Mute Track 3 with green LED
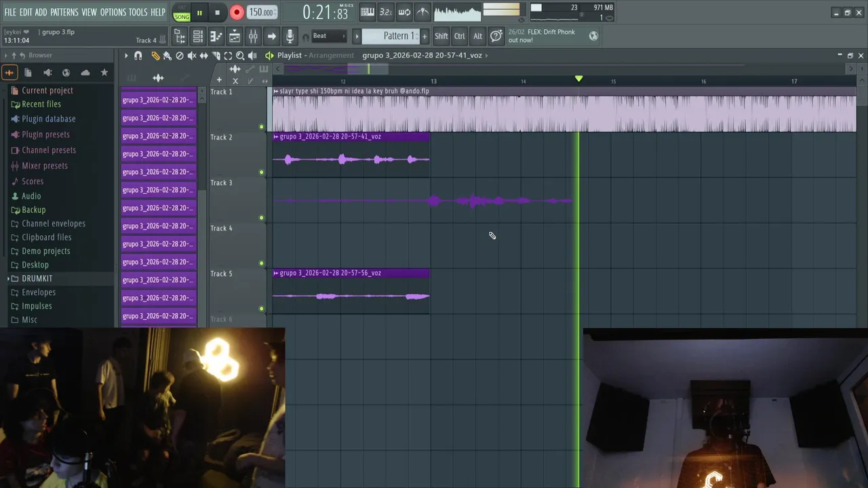The width and height of the screenshot is (868, 488). click(x=261, y=218)
